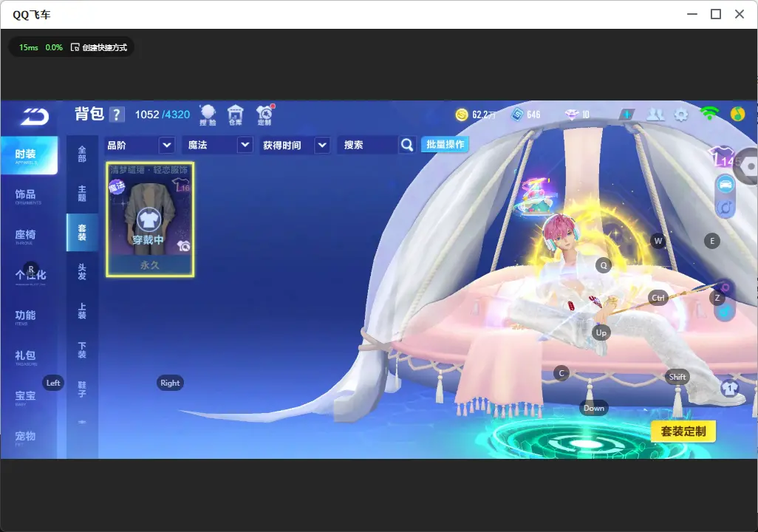Switch to the 套装 subcategory tab

click(x=82, y=233)
